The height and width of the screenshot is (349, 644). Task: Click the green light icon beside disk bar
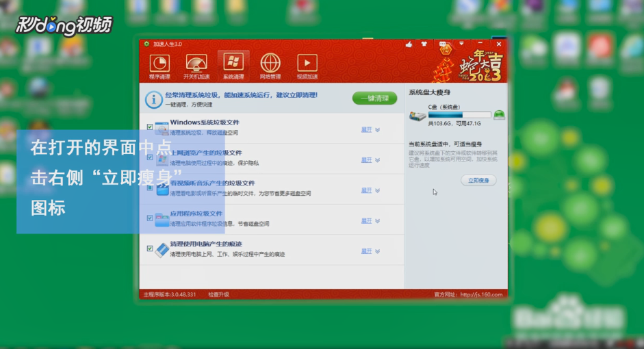499,115
